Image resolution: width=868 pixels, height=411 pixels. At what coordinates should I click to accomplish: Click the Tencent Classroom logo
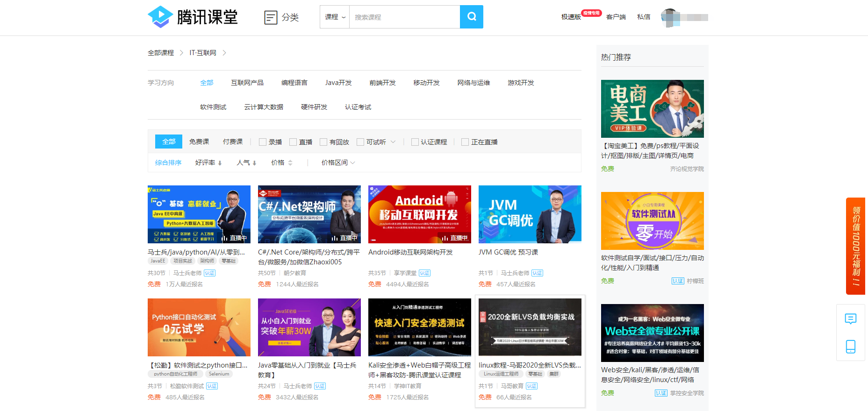coord(193,17)
